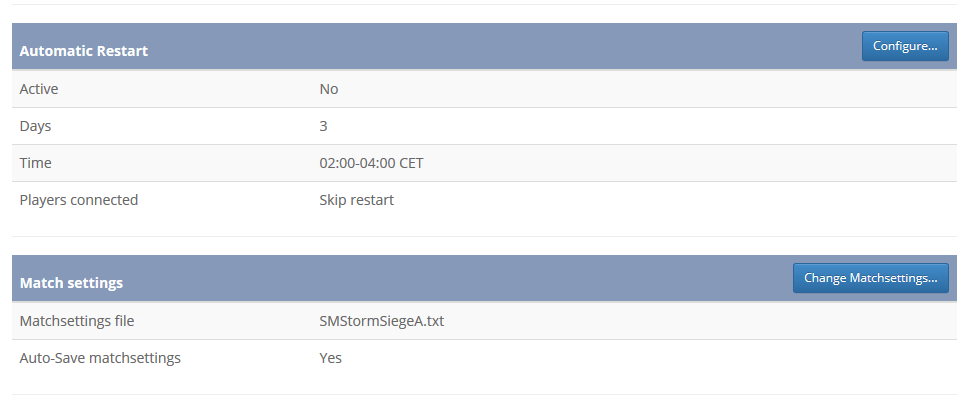This screenshot has width=974, height=399.
Task: Select the Automatic Restart section title
Action: pyautogui.click(x=84, y=51)
